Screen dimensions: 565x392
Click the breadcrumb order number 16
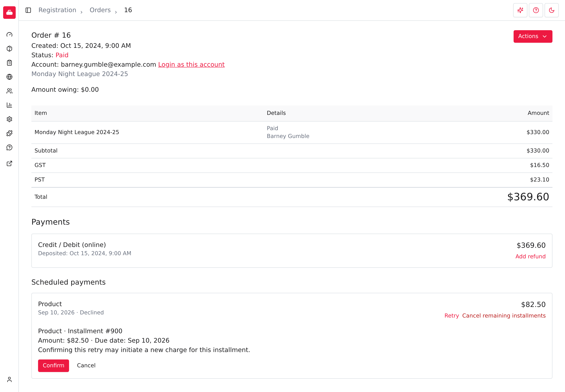(128, 10)
